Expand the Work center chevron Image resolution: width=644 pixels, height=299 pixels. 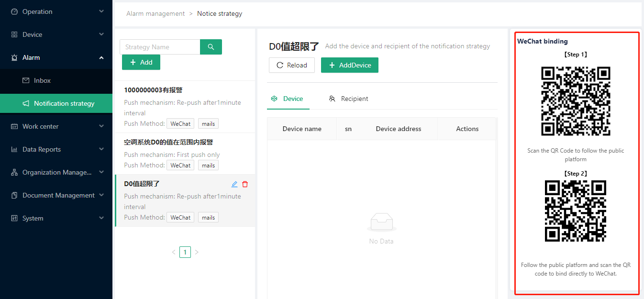tap(101, 126)
